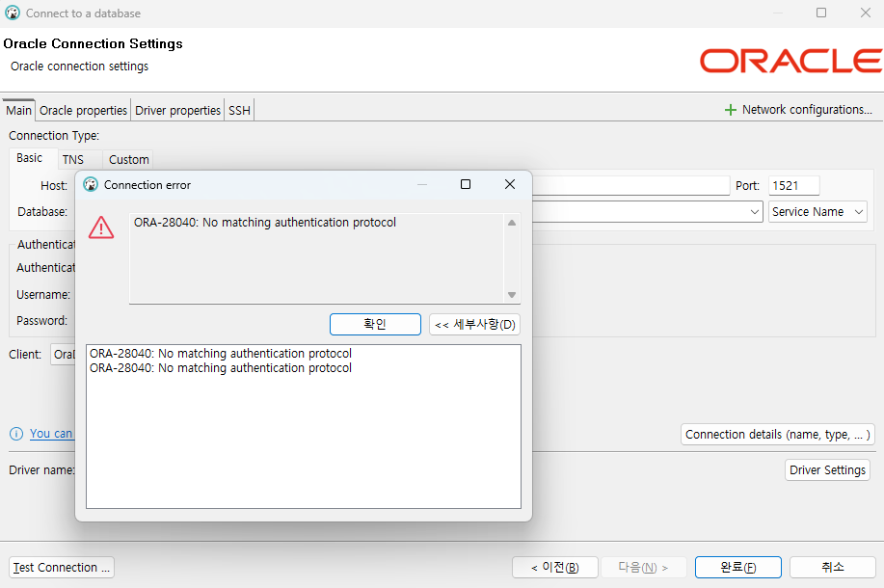Click the DBeaver icon in Connect to a database title
Screen dimensions: 884x588
pos(13,13)
